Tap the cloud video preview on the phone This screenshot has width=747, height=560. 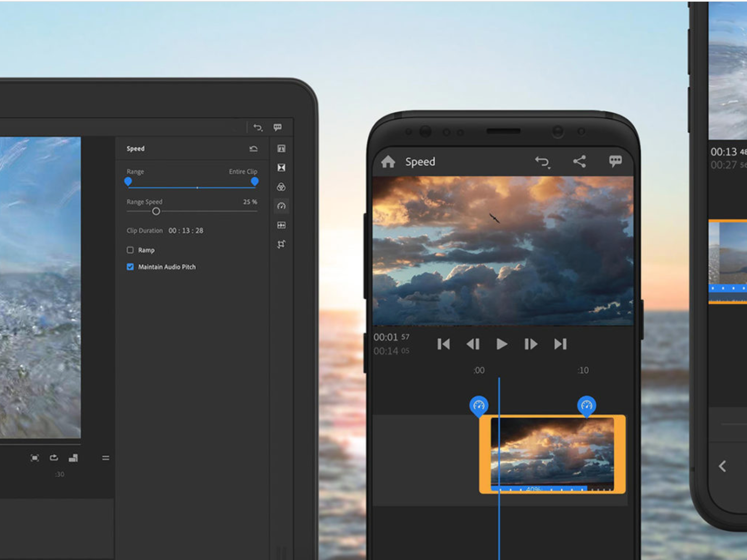click(503, 251)
